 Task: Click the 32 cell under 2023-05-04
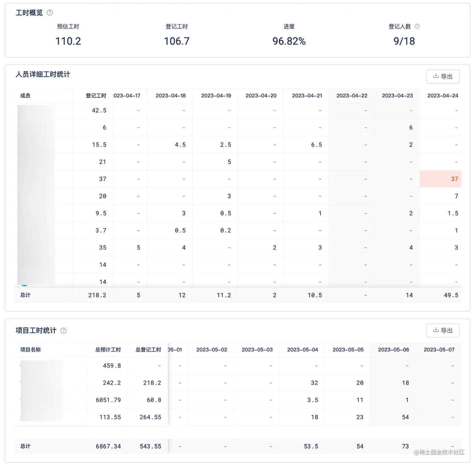pyautogui.click(x=314, y=383)
